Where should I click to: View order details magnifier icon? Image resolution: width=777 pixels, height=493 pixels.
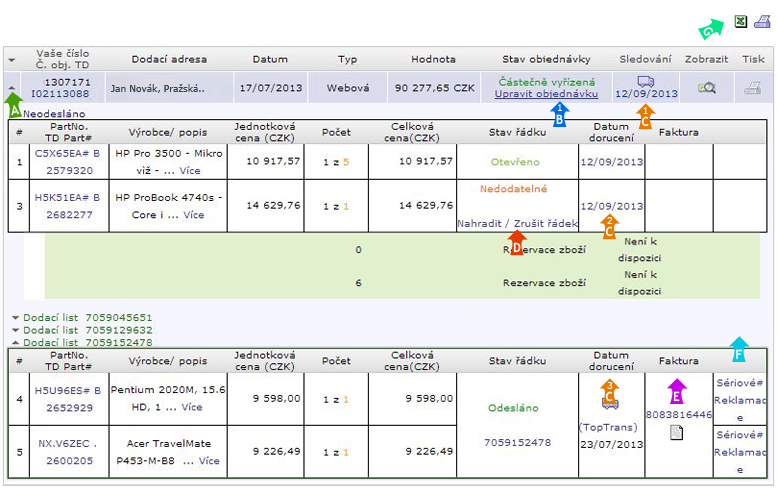(707, 88)
